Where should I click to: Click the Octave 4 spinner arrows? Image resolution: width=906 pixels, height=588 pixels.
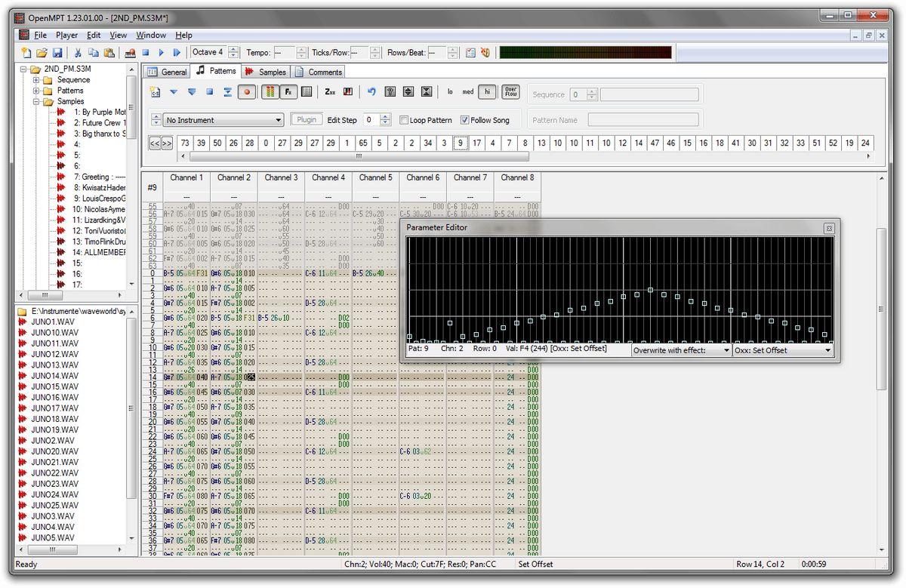(x=233, y=53)
